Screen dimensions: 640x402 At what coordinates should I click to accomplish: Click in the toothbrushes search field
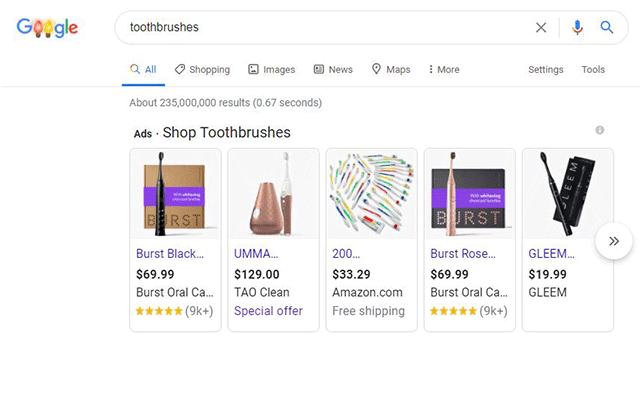(x=320, y=28)
